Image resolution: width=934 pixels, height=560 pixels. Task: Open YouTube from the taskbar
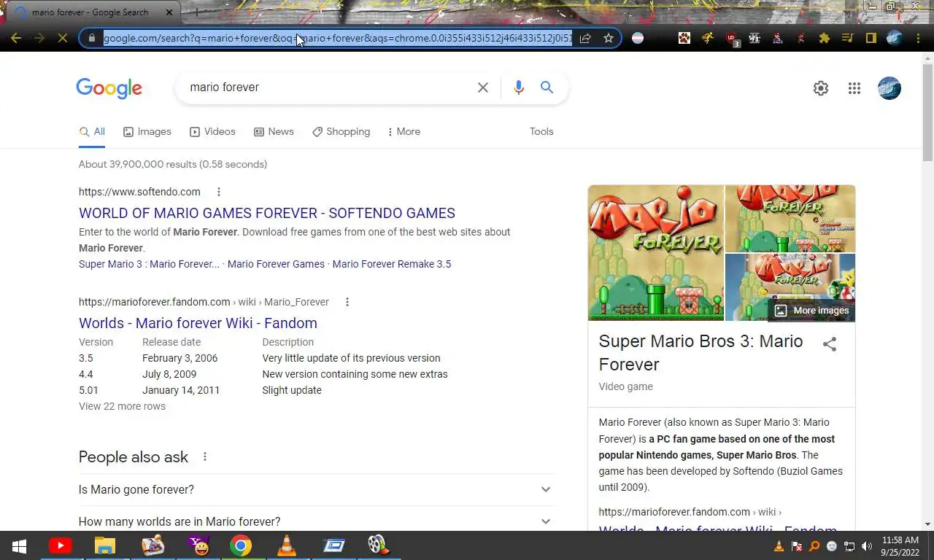[60, 545]
